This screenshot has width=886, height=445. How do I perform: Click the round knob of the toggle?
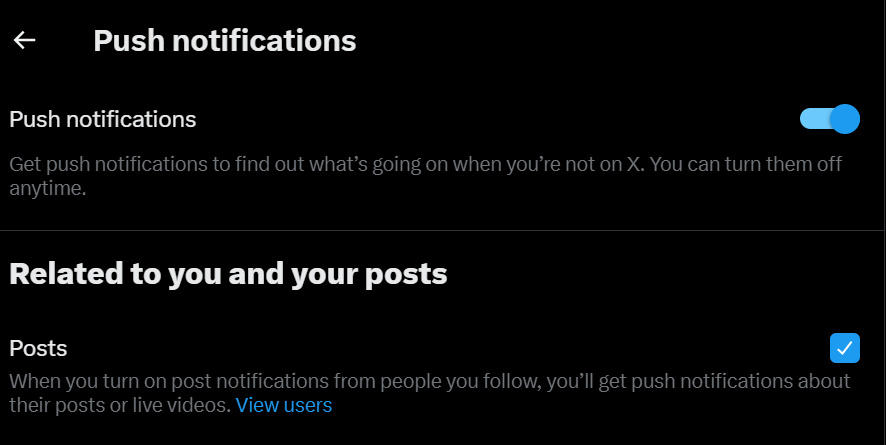(x=845, y=119)
